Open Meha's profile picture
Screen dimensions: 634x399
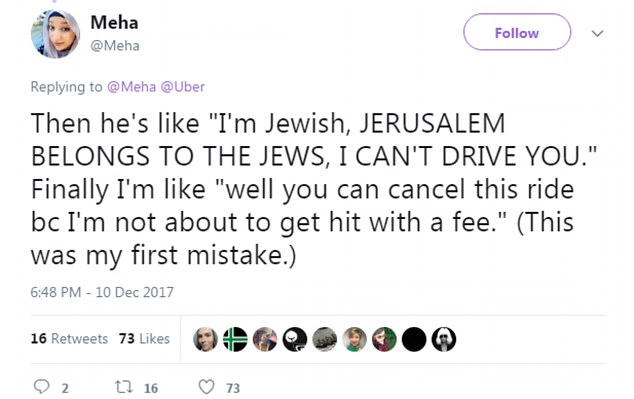click(x=55, y=34)
